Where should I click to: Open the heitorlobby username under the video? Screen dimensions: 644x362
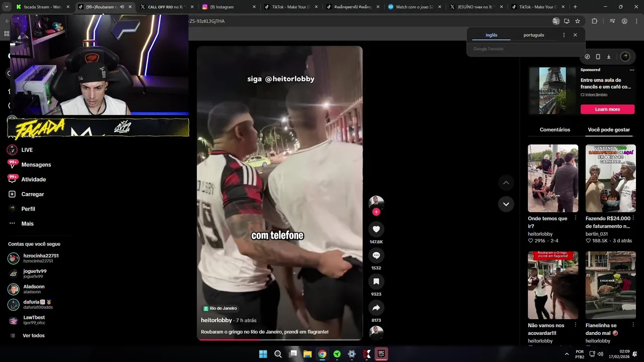tap(216, 320)
